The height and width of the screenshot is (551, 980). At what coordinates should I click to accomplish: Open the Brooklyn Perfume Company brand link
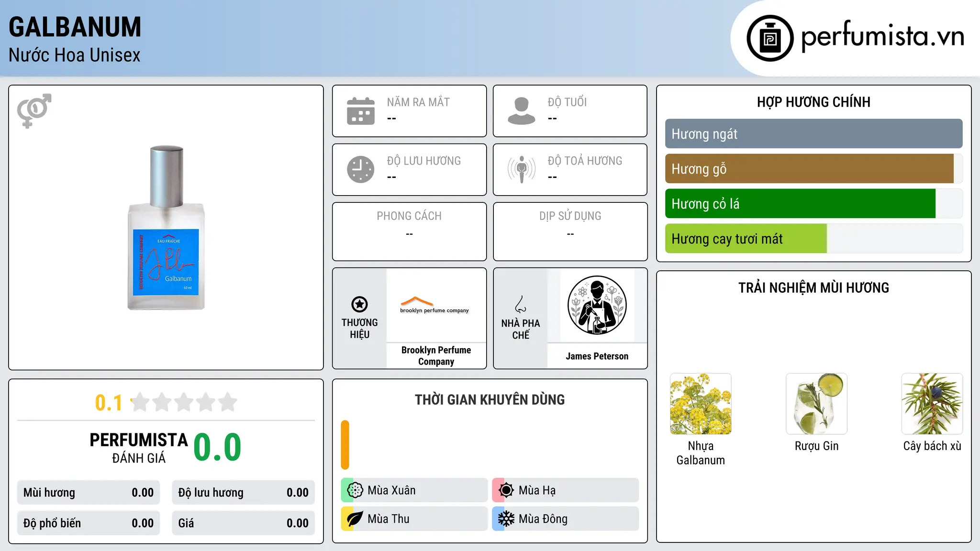tap(436, 356)
